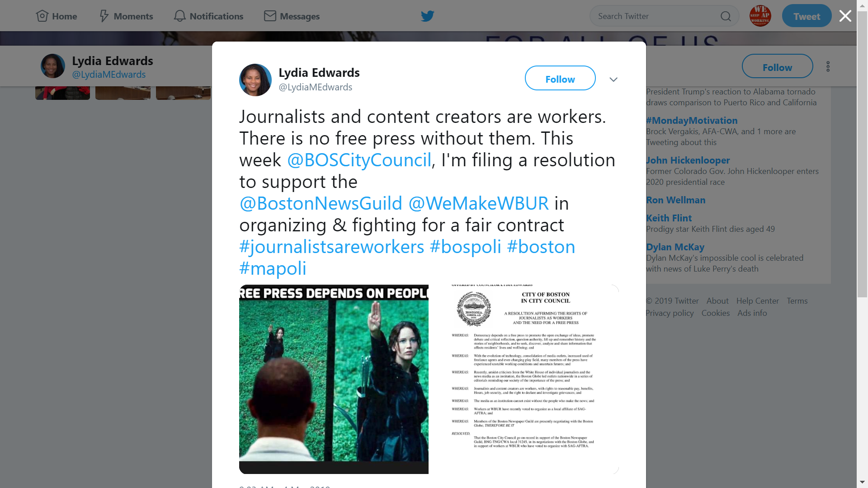Click the Twitter bird logo
The width and height of the screenshot is (868, 488).
tap(427, 16)
